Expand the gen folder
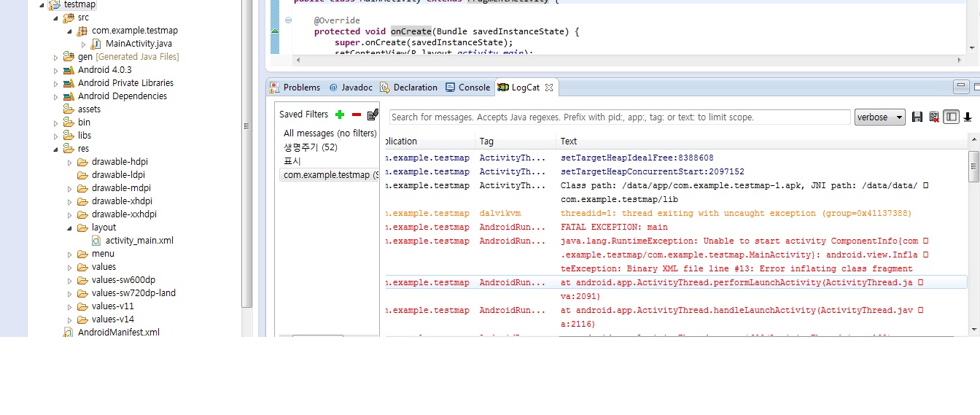The height and width of the screenshot is (415, 980). [55, 57]
